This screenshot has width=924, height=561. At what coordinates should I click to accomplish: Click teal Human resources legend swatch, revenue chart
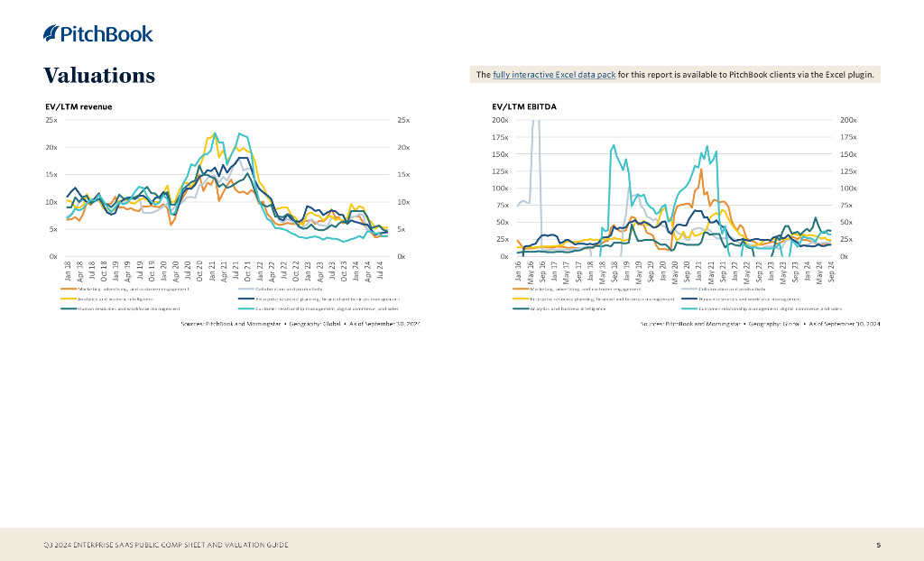[x=69, y=308]
